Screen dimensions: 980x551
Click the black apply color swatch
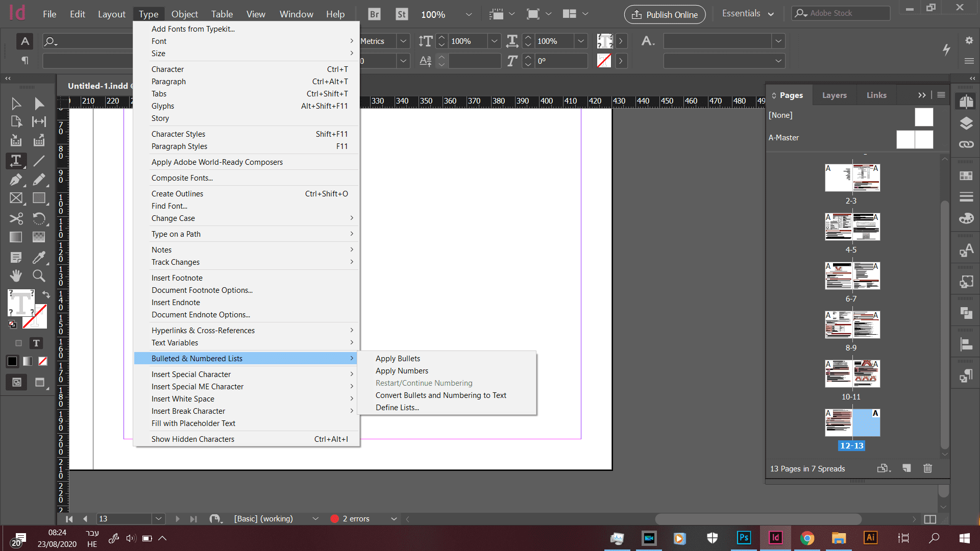12,361
